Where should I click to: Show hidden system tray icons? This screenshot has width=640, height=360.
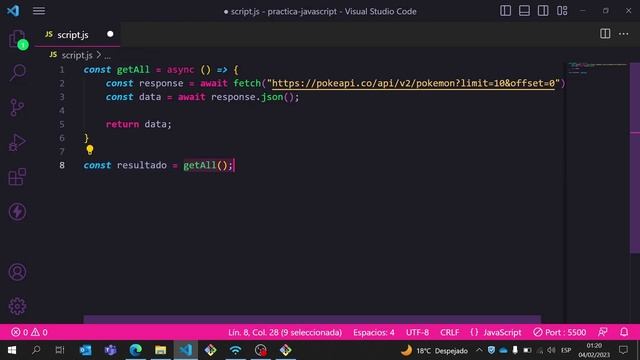(479, 350)
